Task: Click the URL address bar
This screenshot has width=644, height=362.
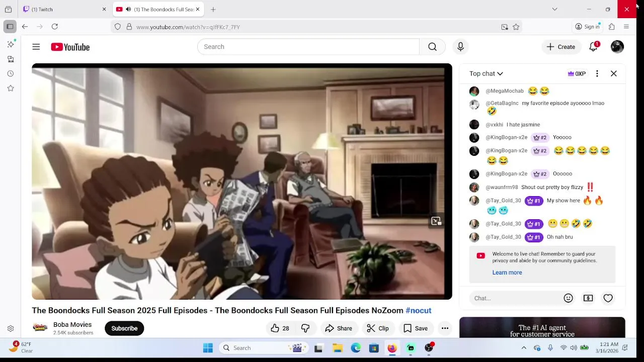Action: 317,27
